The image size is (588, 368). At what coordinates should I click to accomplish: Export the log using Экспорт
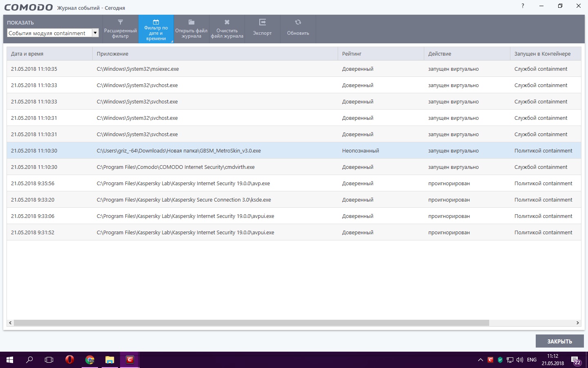click(x=262, y=29)
